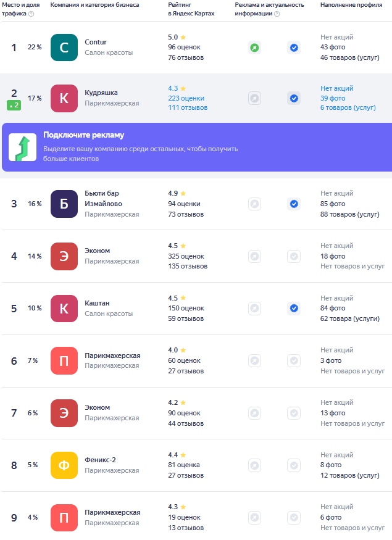The width and height of the screenshot is (392, 540).
Task: Click the verification icon in rank 9 Парикмахерская row
Action: (x=294, y=517)
